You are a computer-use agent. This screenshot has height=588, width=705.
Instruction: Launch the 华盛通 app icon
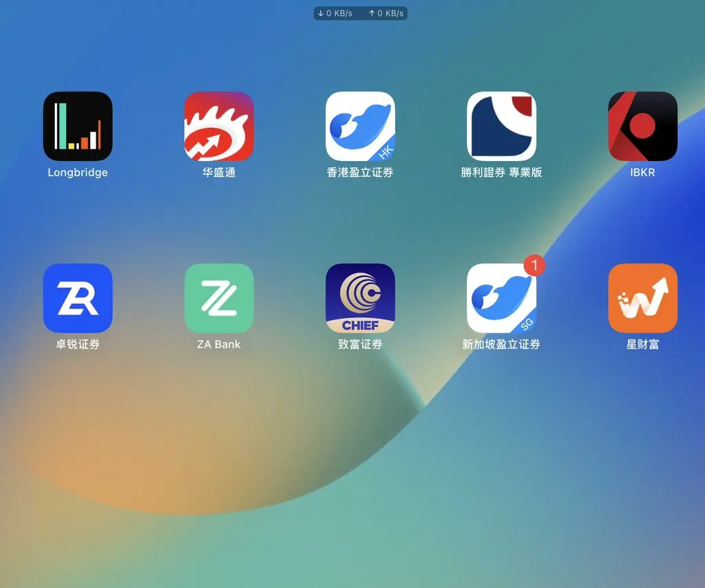pos(219,126)
